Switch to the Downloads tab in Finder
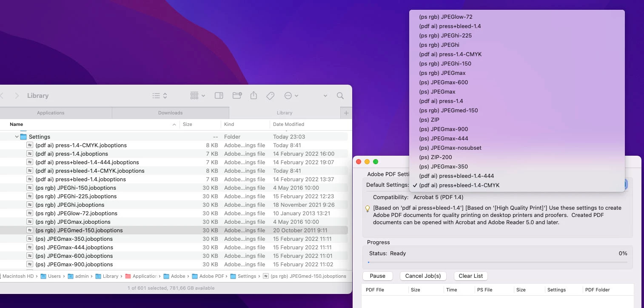The image size is (644, 308). point(170,113)
